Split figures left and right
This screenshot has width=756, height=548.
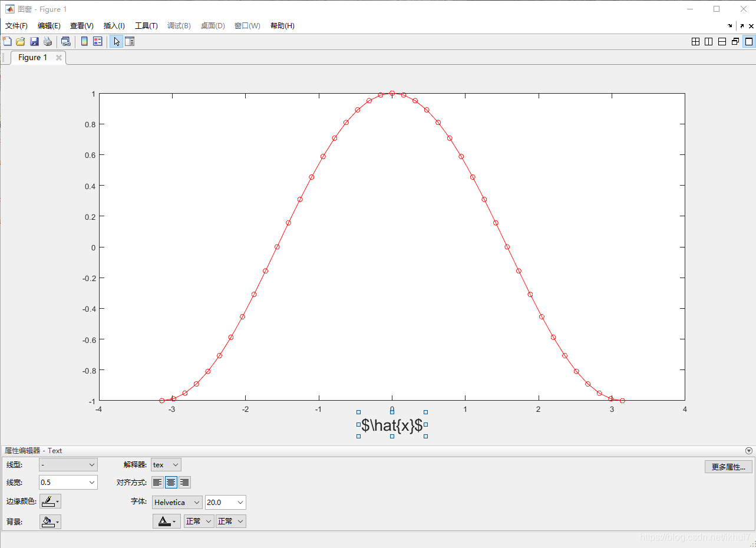click(x=708, y=41)
